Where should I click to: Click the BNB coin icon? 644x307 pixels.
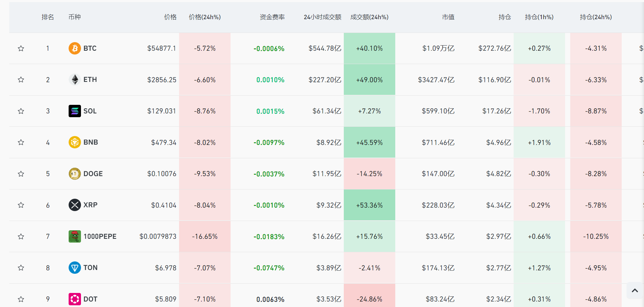click(74, 142)
